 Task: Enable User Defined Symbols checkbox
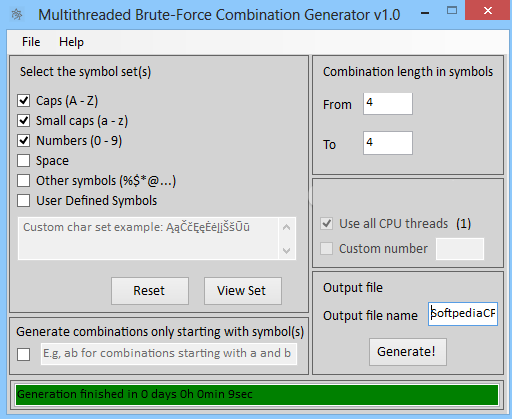24,200
